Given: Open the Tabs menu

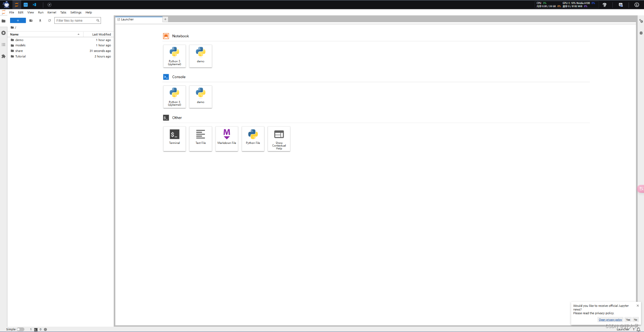Looking at the screenshot, I should click(63, 12).
